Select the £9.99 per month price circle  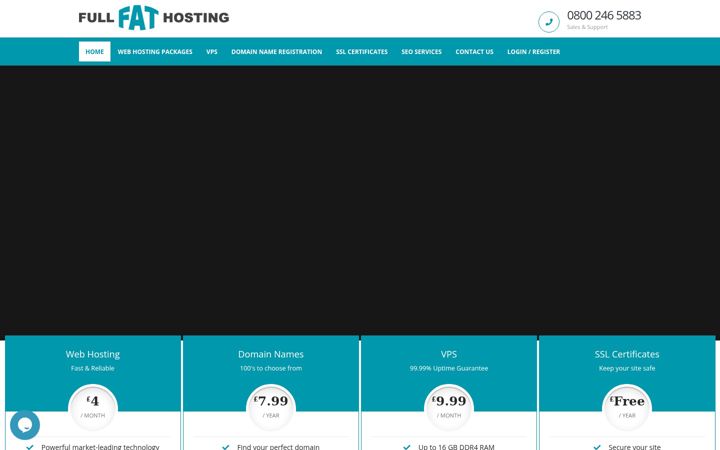click(x=449, y=407)
